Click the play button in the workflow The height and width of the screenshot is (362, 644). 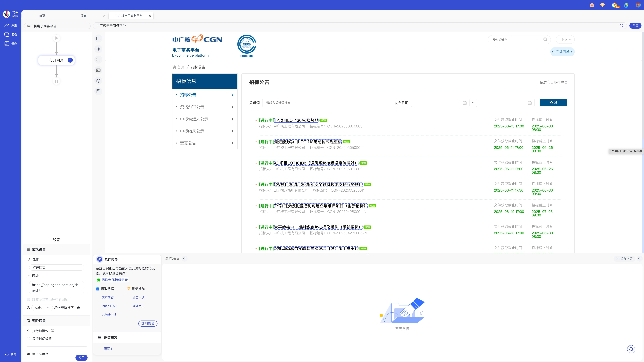(56, 38)
